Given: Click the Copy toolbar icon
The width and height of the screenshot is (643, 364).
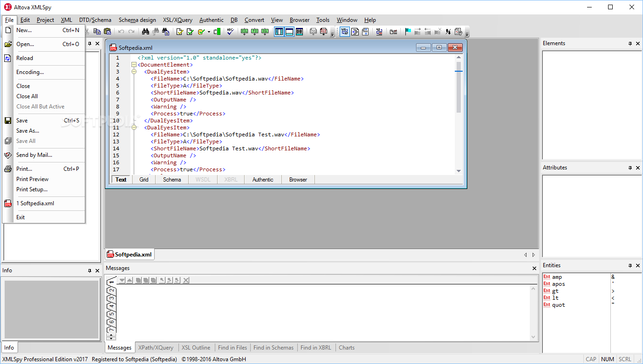Looking at the screenshot, I should (97, 31).
